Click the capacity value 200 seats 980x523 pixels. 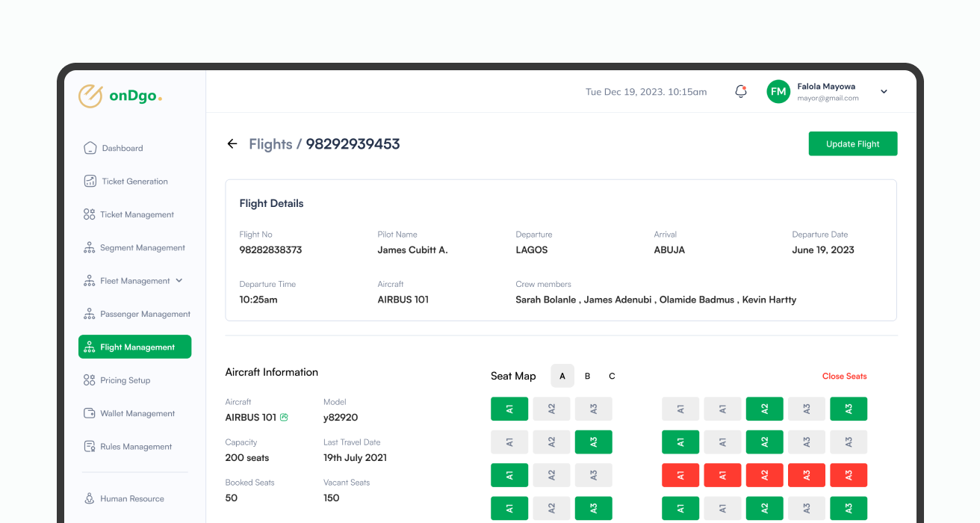(x=247, y=458)
